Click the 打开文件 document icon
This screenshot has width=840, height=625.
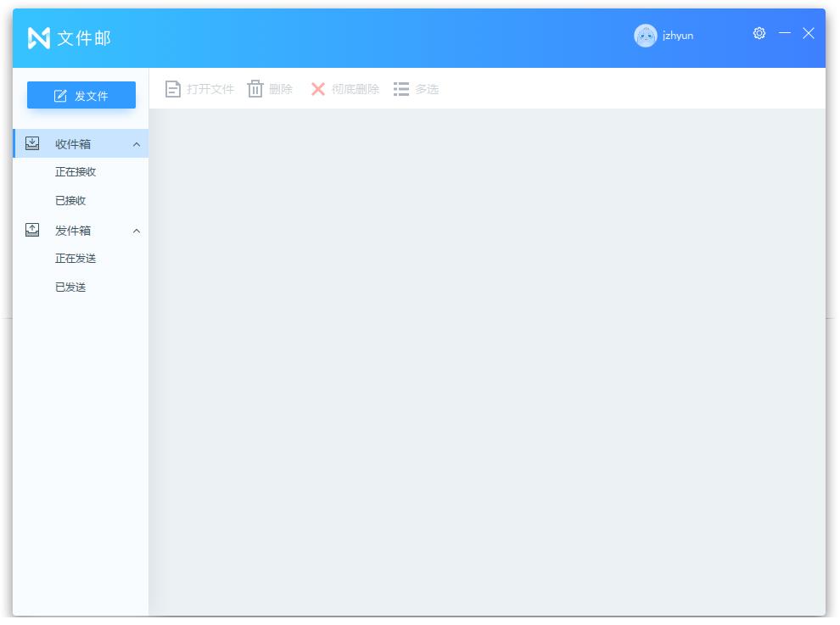click(172, 89)
